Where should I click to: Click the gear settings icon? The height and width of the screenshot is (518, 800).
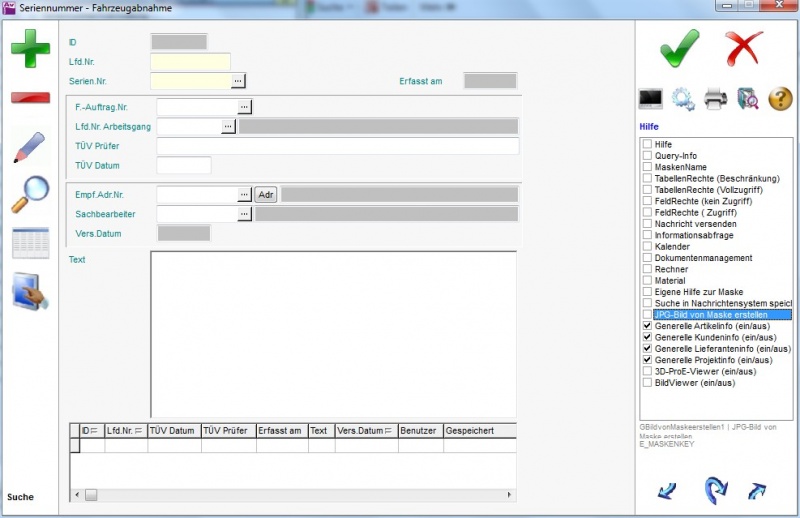684,98
